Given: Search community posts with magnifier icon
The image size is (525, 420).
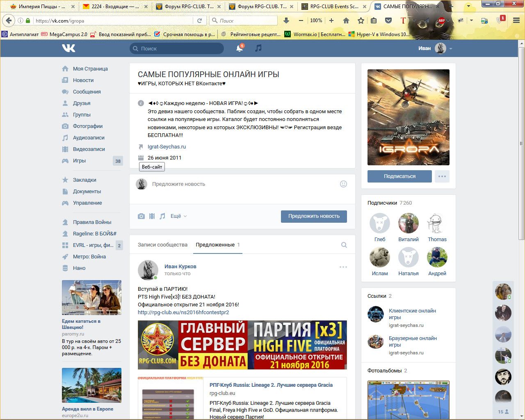Looking at the screenshot, I should click(344, 245).
